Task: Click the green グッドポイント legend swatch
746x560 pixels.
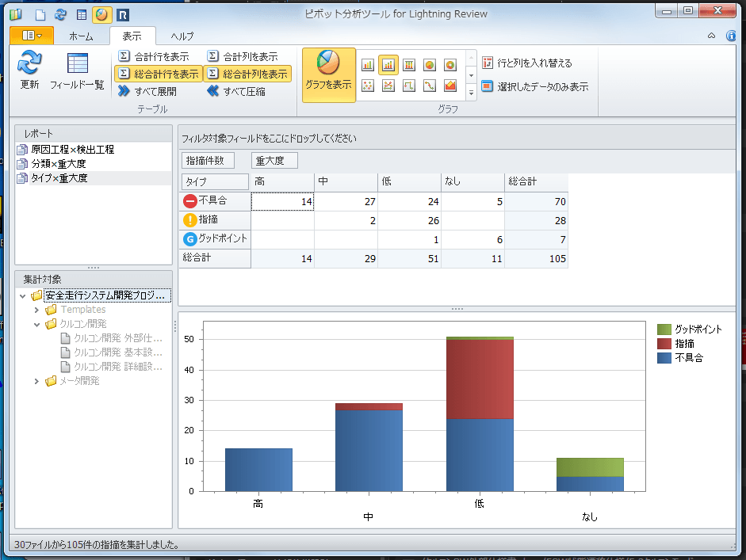Action: coord(664,329)
